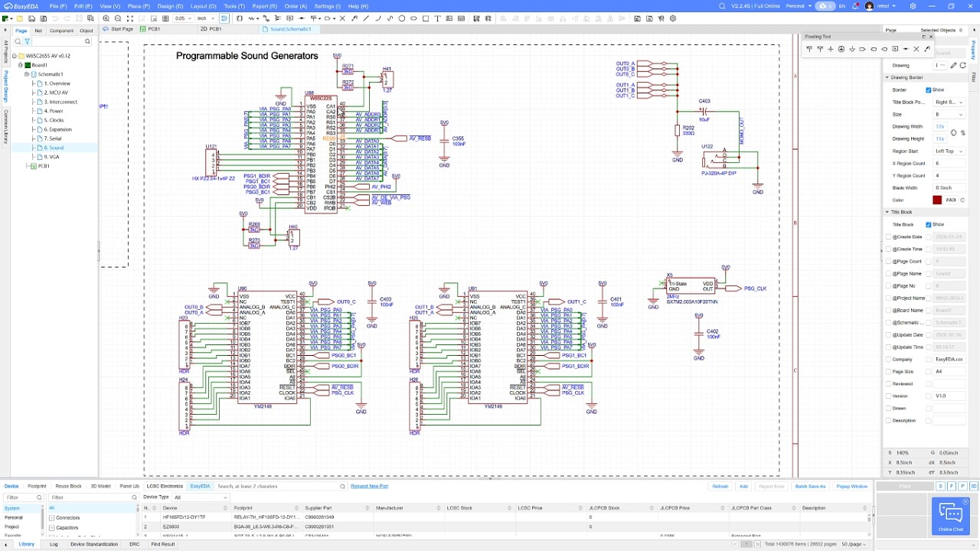Click the X no-connect icon in Floating Tool
Viewport: 980px width, 551px height.
click(916, 49)
